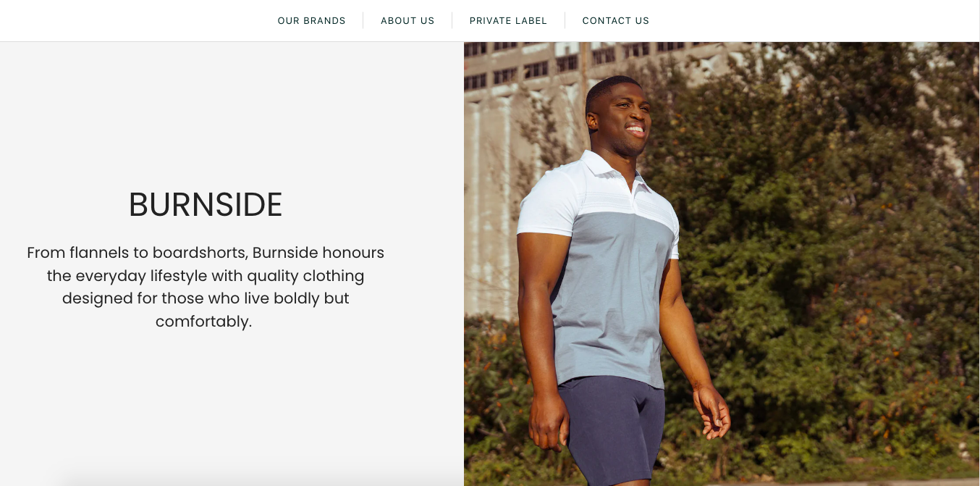Click the Burnside description paragraph
This screenshot has width=980, height=486.
(x=206, y=287)
